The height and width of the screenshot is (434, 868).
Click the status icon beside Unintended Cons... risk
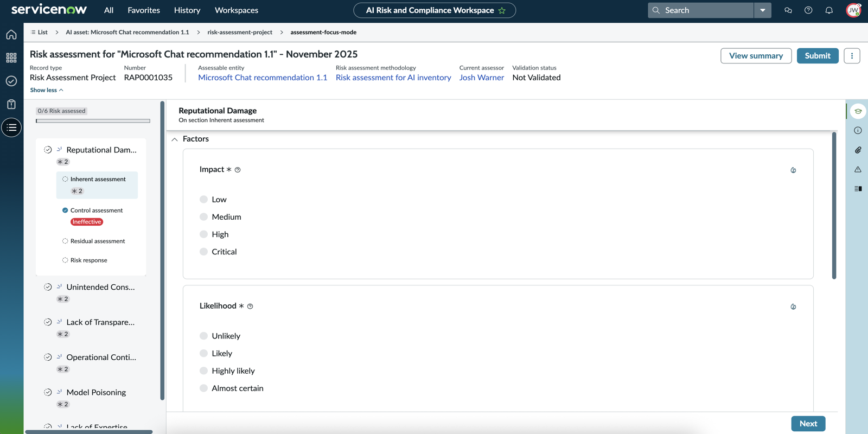pos(48,287)
